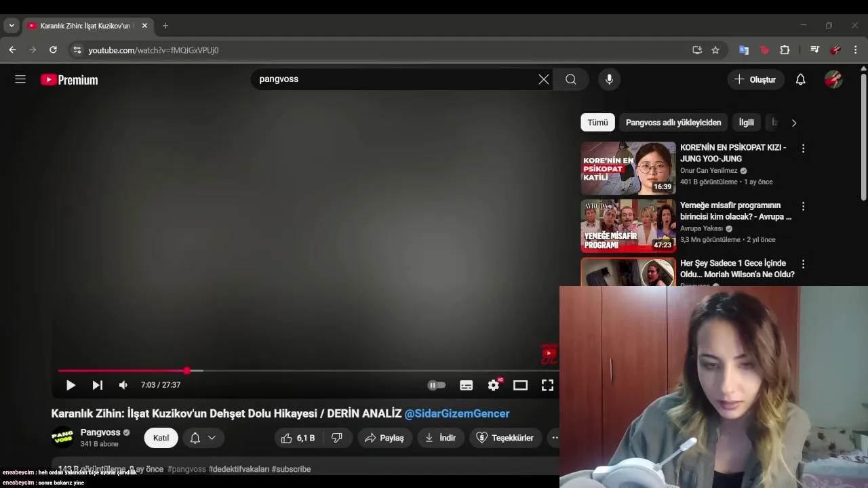Open the Extensions puzzle icon
868x488 pixels.
coord(785,50)
